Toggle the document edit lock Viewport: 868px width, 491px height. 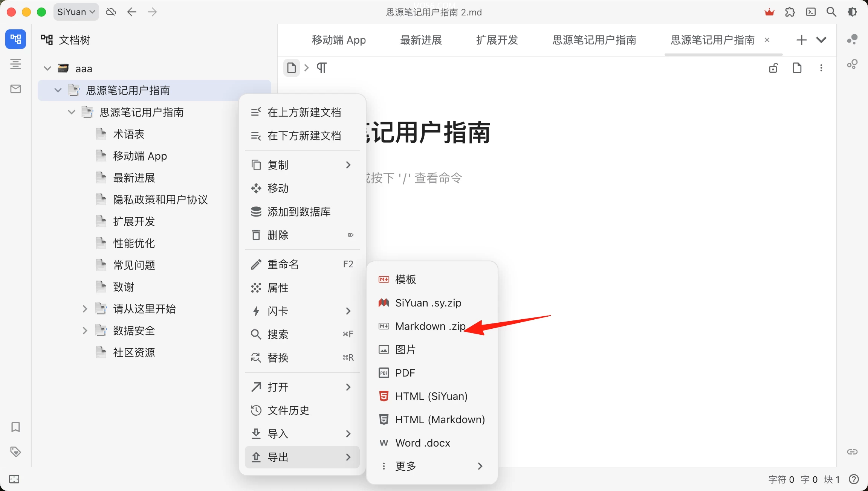click(773, 68)
